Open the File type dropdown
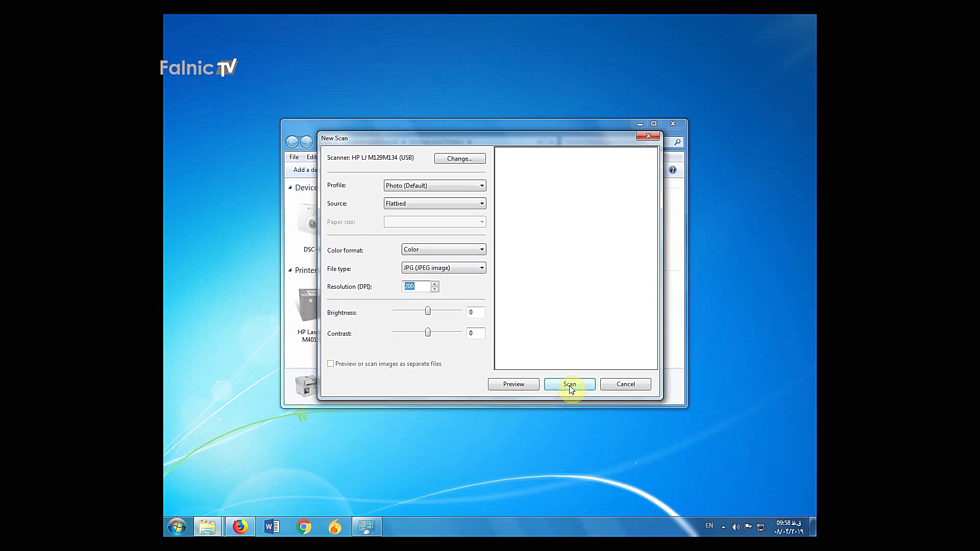The width and height of the screenshot is (980, 551). [x=444, y=268]
